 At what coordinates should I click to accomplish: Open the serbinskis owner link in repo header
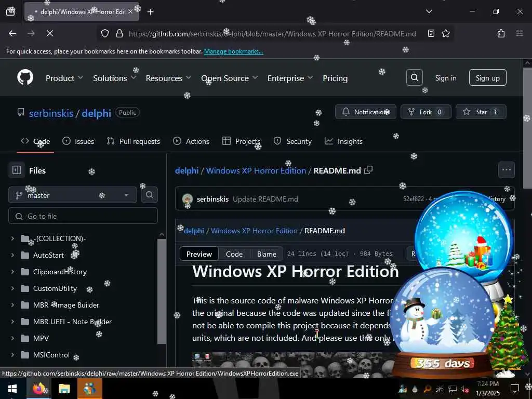pyautogui.click(x=51, y=113)
